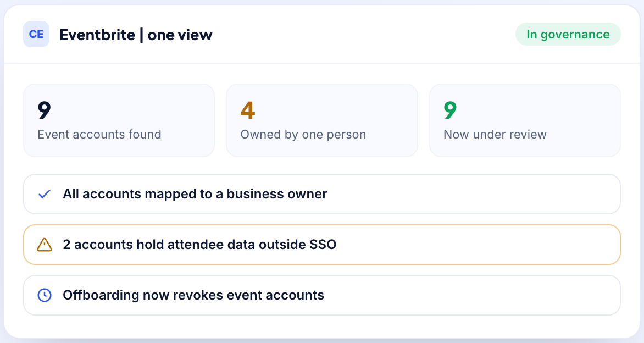This screenshot has height=343, width=644.
Task: Click the orange-bordered warning row
Action: coord(322,245)
